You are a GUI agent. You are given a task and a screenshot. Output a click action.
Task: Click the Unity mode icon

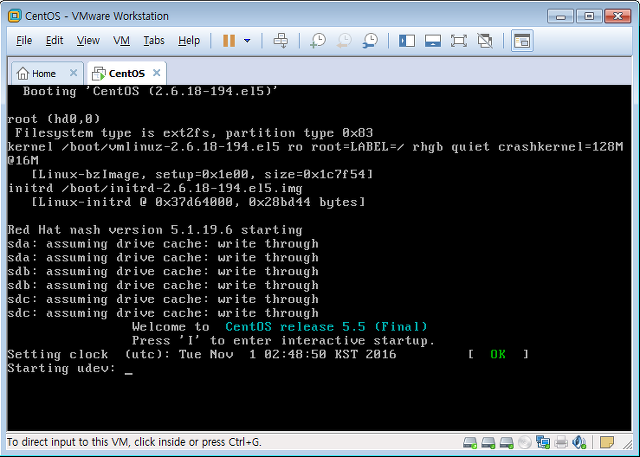tap(485, 41)
